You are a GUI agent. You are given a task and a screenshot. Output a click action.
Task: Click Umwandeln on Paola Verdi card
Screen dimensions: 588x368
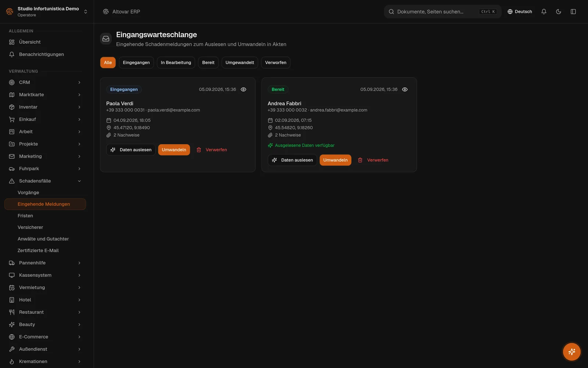click(174, 150)
